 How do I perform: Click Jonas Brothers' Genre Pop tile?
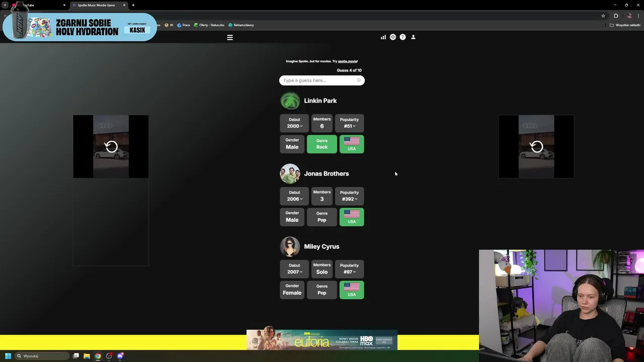pyautogui.click(x=322, y=217)
